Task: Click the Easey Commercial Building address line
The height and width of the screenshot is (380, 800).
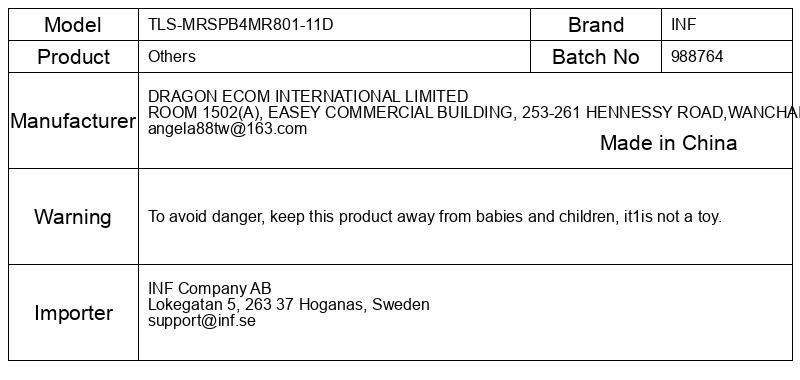Action: click(x=474, y=112)
